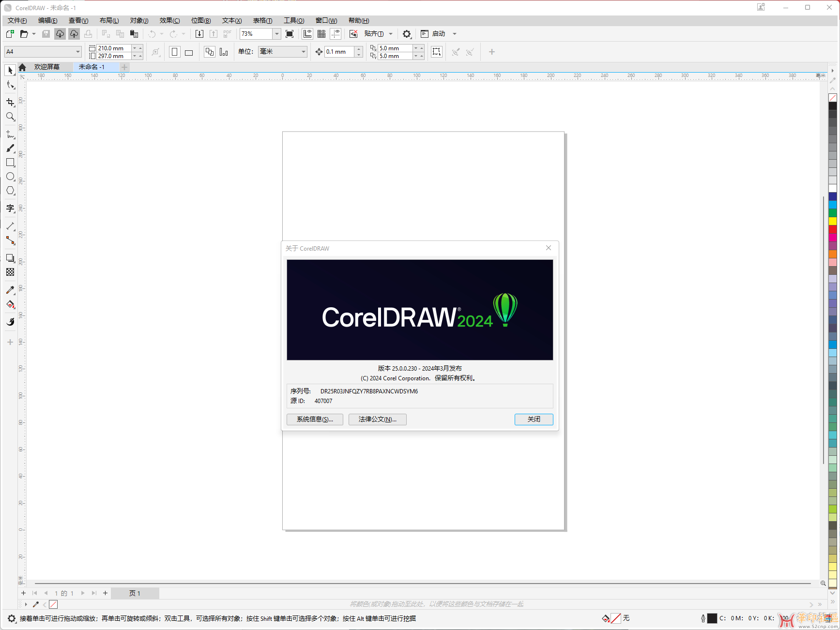Click the 法律公文 button

click(x=378, y=420)
